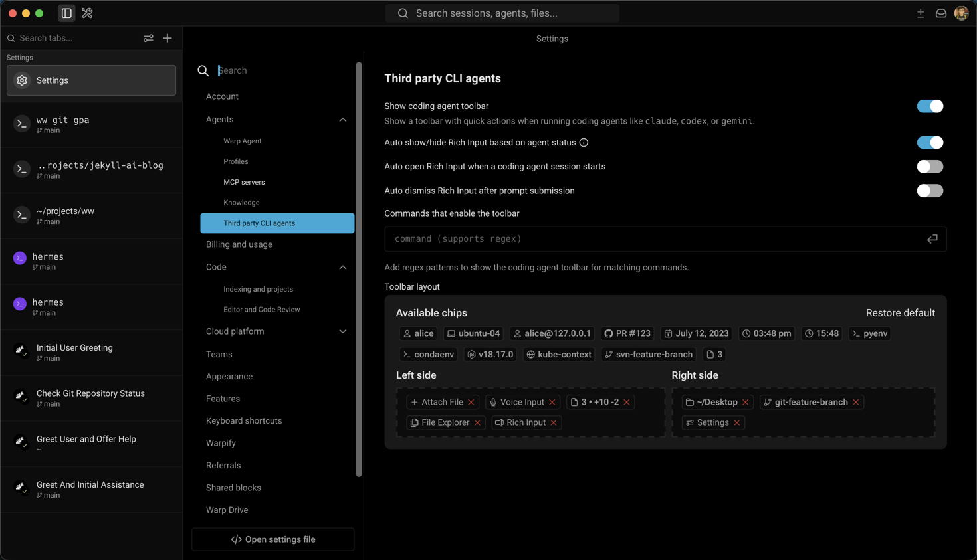The height and width of the screenshot is (560, 977).
Task: Toggle the left sidebar panel icon
Action: (66, 13)
